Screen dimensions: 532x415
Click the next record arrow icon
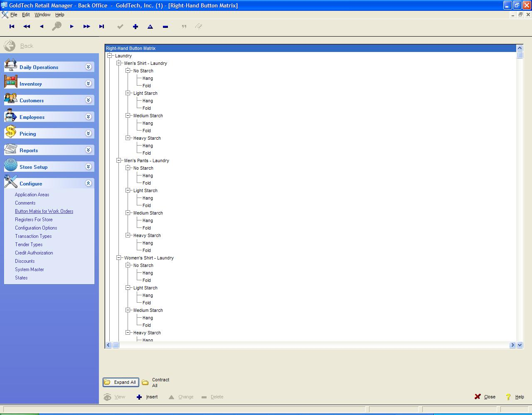coord(71,26)
